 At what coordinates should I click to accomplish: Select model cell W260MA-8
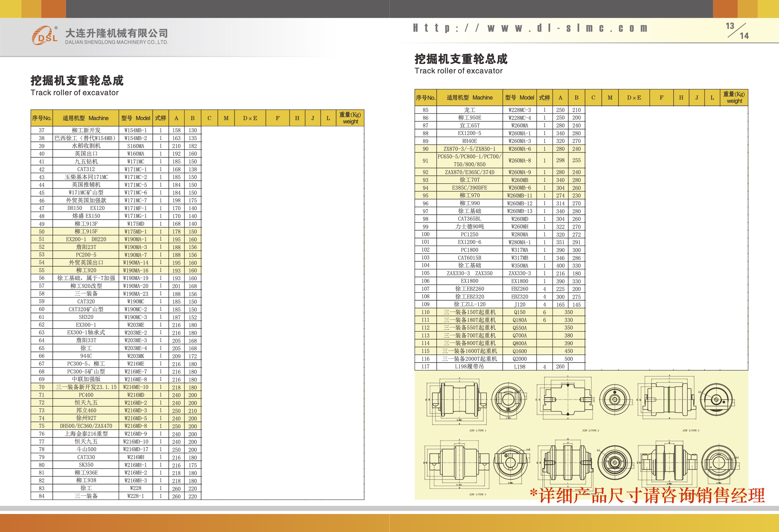(520, 160)
